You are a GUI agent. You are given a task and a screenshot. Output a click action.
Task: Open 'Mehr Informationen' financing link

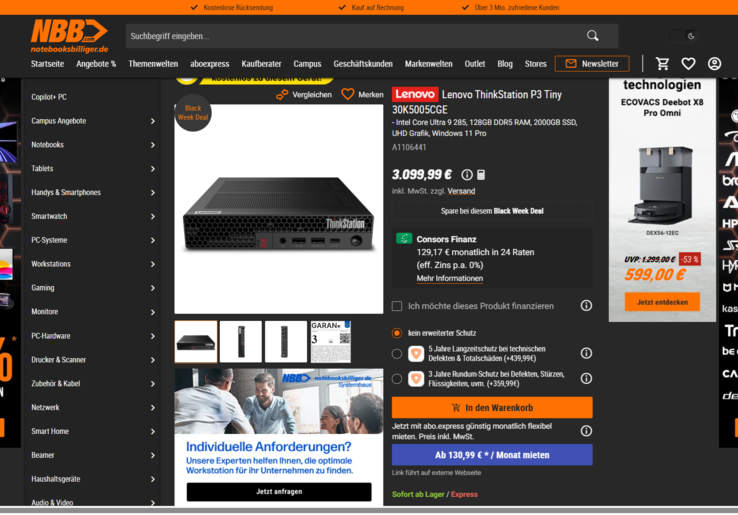(x=449, y=278)
